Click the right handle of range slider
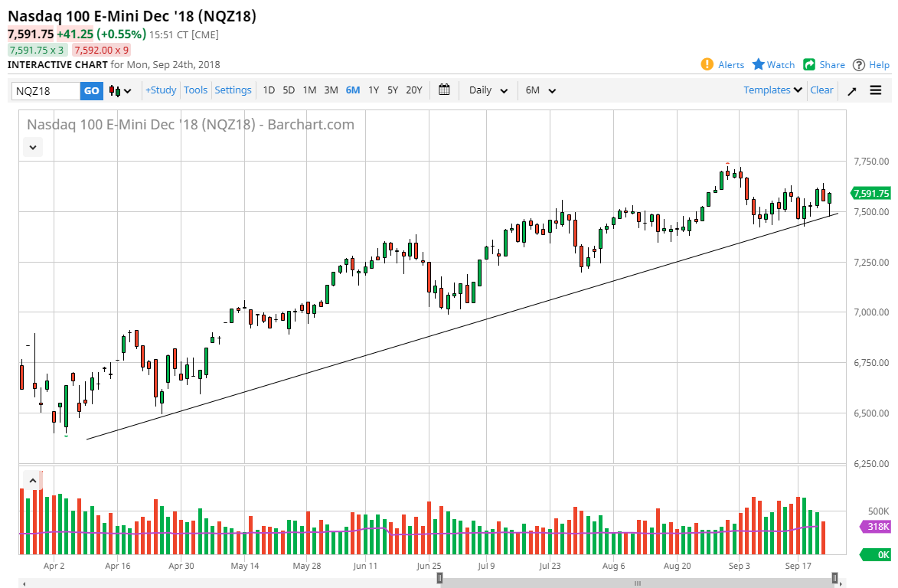The image size is (898, 588). pyautogui.click(x=835, y=578)
